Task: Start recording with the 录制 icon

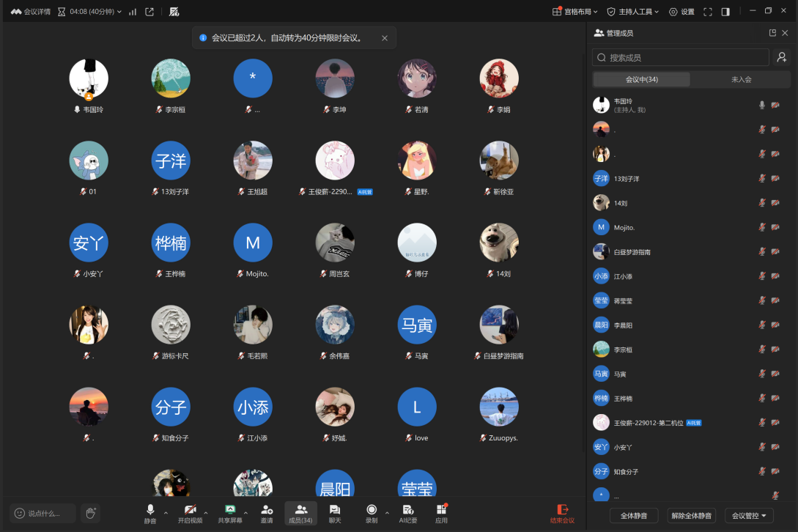Action: click(x=372, y=510)
